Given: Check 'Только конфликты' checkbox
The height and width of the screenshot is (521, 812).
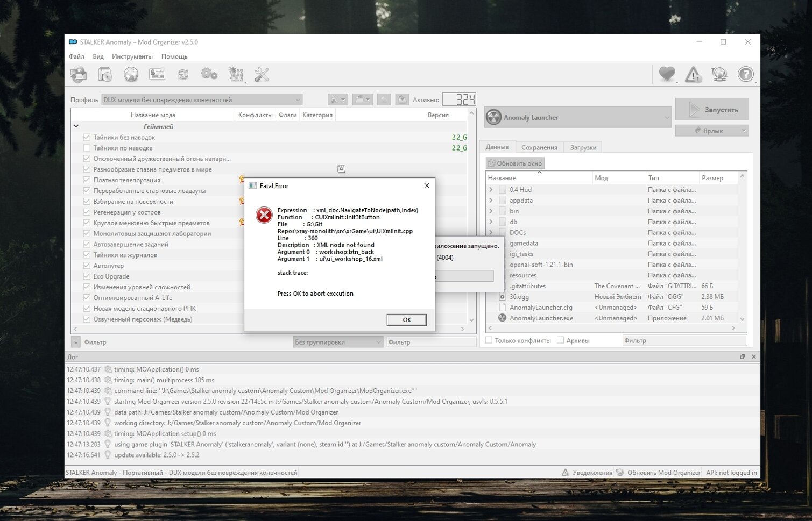Looking at the screenshot, I should (489, 340).
